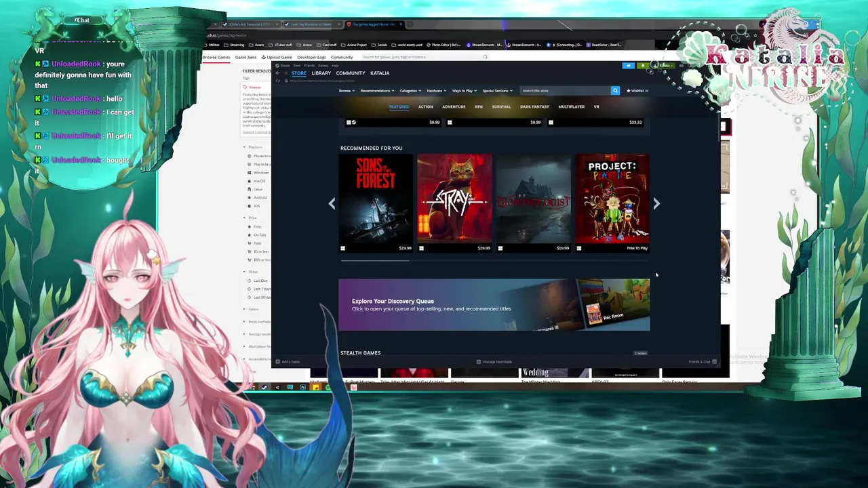Select VR category tab
868x488 pixels.
pyautogui.click(x=596, y=106)
